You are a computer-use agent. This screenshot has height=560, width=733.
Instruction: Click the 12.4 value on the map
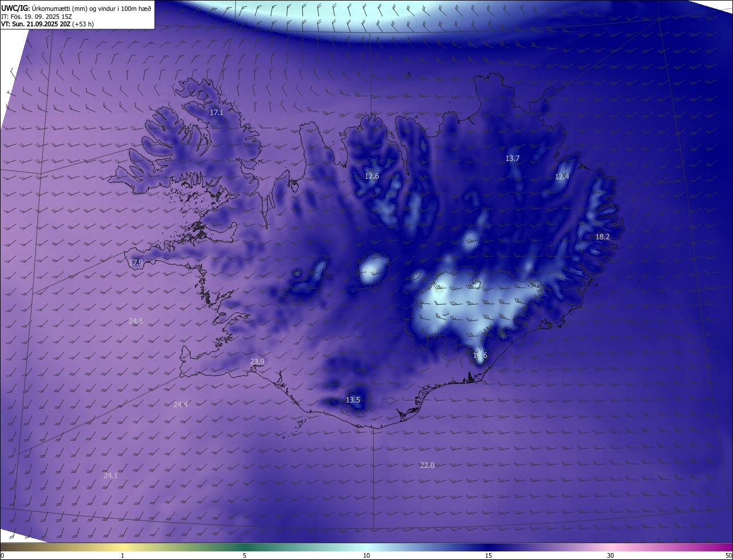562,176
